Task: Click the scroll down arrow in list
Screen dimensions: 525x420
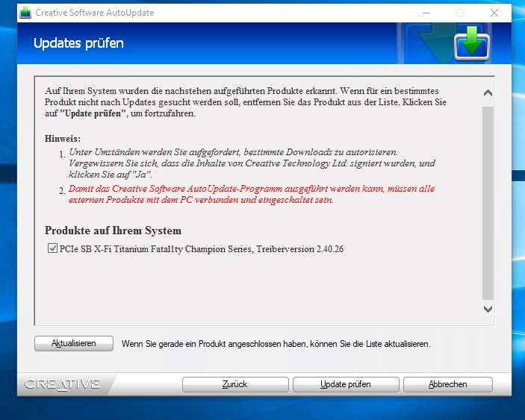Action: [x=488, y=309]
